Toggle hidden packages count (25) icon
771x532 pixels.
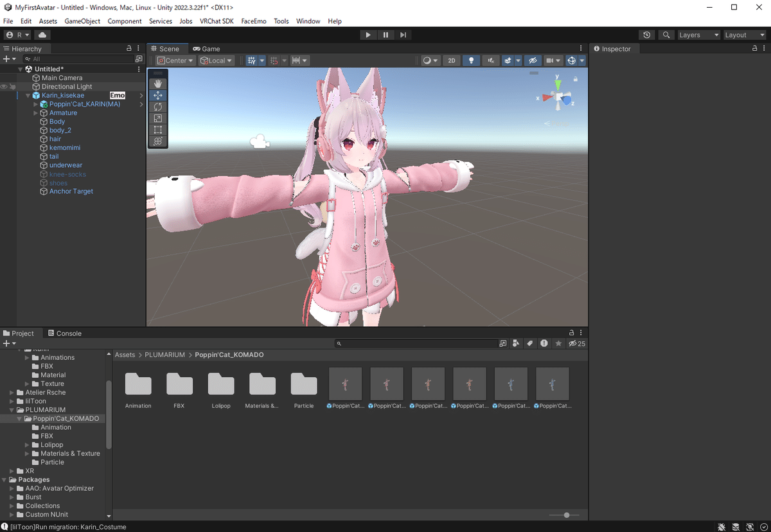pyautogui.click(x=577, y=344)
